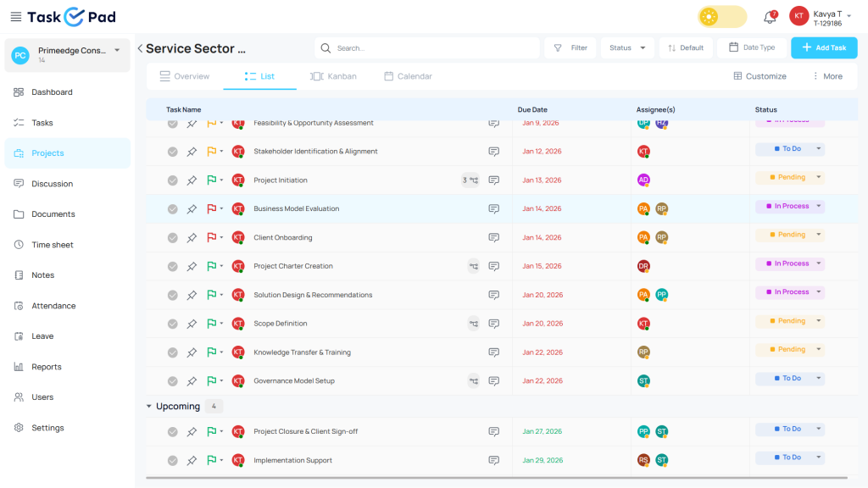Check off the Project Initiation task
The height and width of the screenshot is (488, 868).
(172, 180)
